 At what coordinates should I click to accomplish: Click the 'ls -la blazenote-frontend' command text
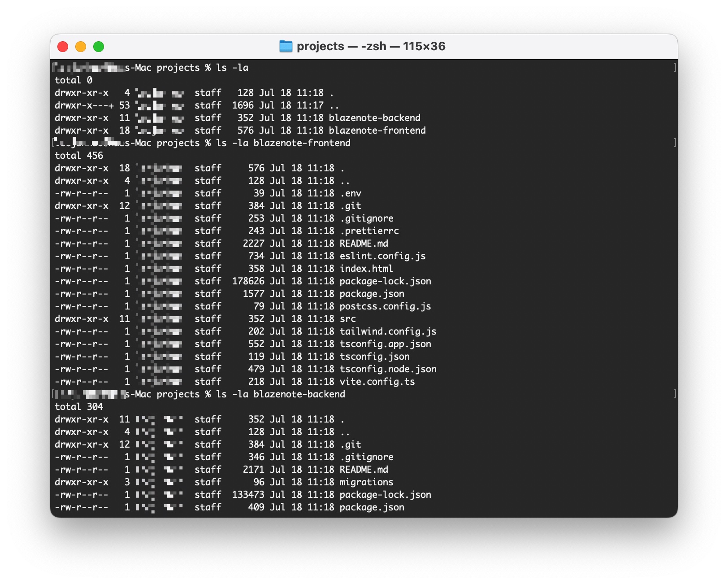(x=283, y=143)
